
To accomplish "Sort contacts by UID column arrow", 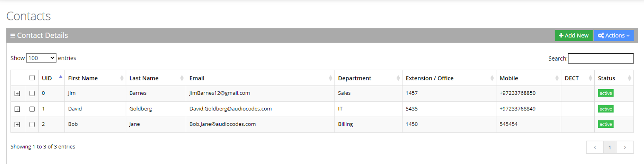I will [61, 77].
